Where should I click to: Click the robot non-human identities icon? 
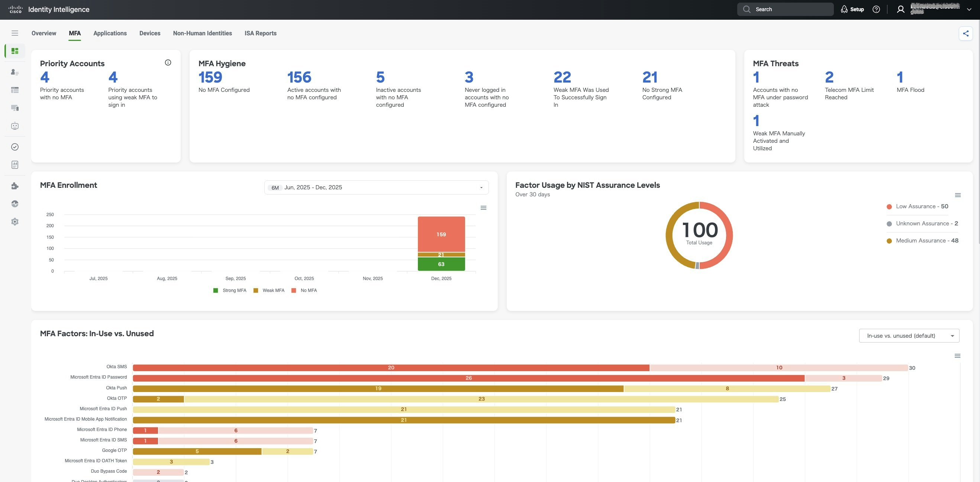[x=15, y=126]
